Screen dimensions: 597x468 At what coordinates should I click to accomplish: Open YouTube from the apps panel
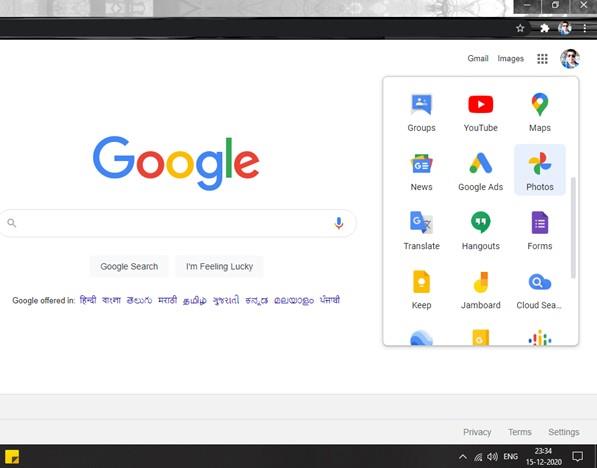click(480, 112)
